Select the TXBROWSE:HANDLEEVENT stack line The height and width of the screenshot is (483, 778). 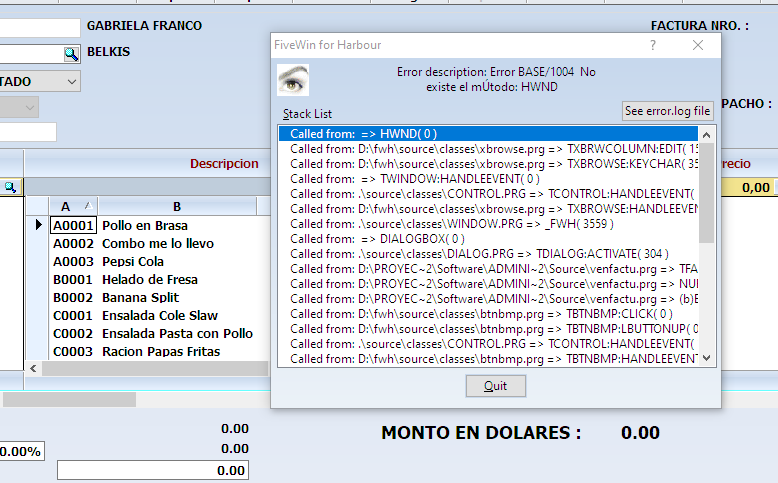click(488, 209)
